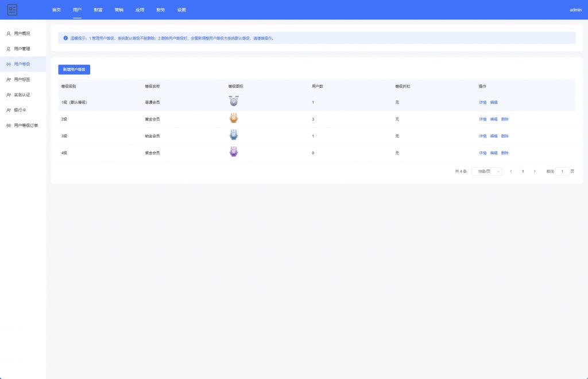
Task: Click the blue medal icon for 铂金会员
Action: point(234,136)
